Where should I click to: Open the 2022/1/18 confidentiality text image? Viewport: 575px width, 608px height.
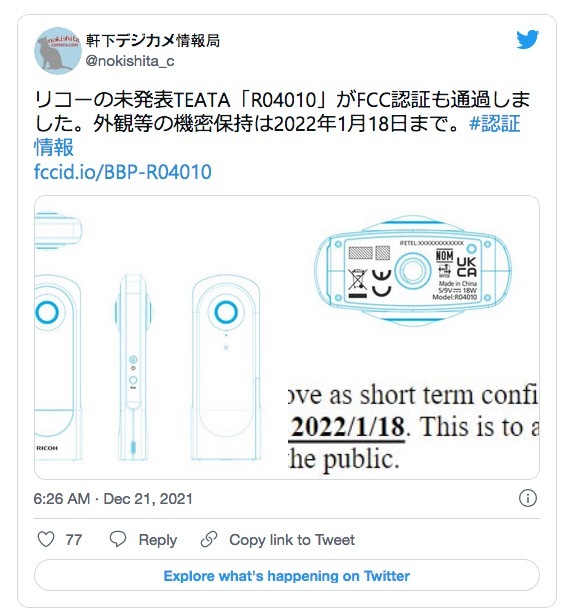pos(414,428)
